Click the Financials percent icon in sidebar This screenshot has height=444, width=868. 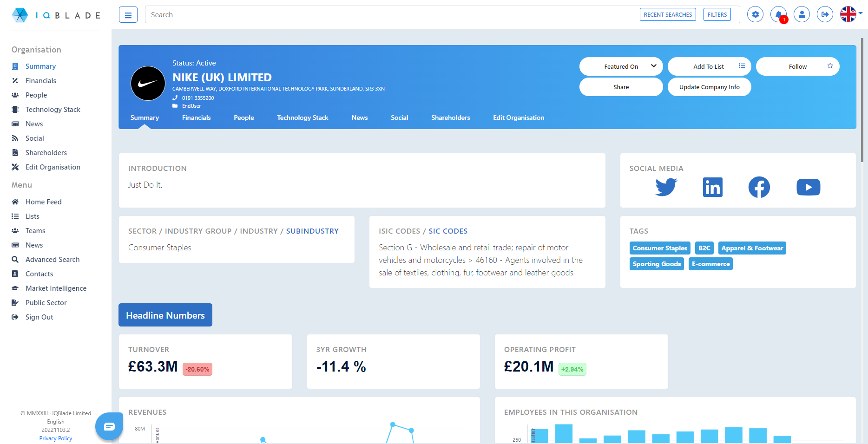pyautogui.click(x=15, y=81)
